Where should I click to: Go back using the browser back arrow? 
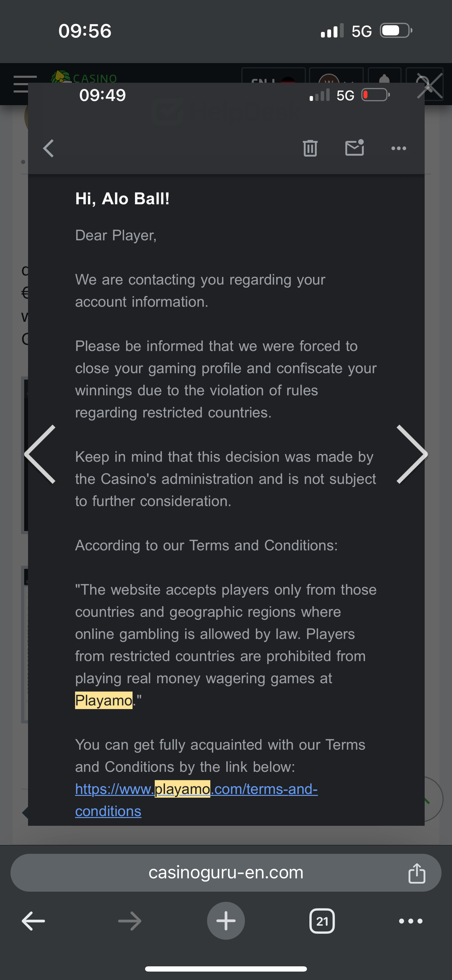34,921
